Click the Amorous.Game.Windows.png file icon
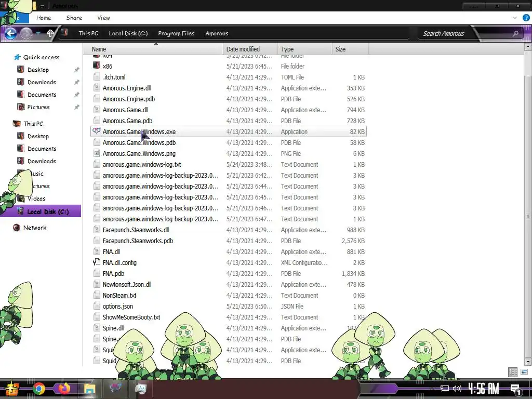The width and height of the screenshot is (532, 399). (x=97, y=153)
